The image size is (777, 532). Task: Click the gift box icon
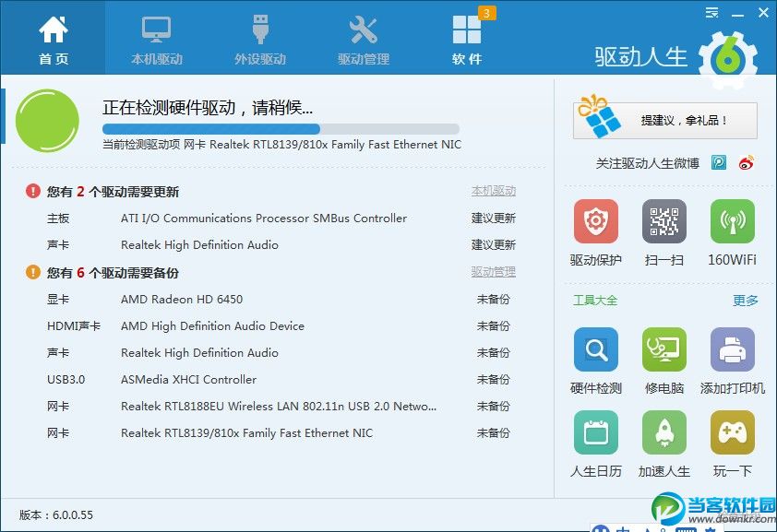(x=599, y=116)
